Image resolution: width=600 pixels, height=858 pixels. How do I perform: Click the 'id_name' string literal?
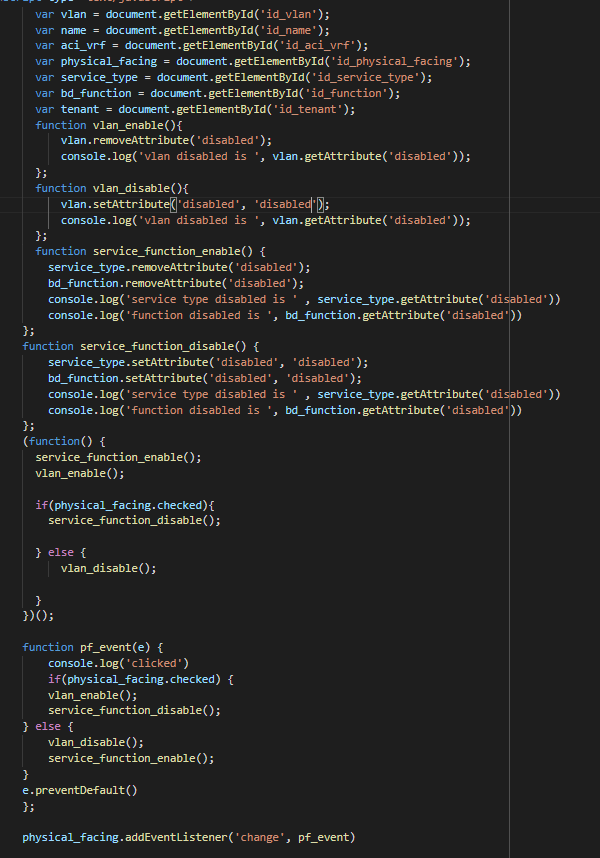tap(288, 30)
